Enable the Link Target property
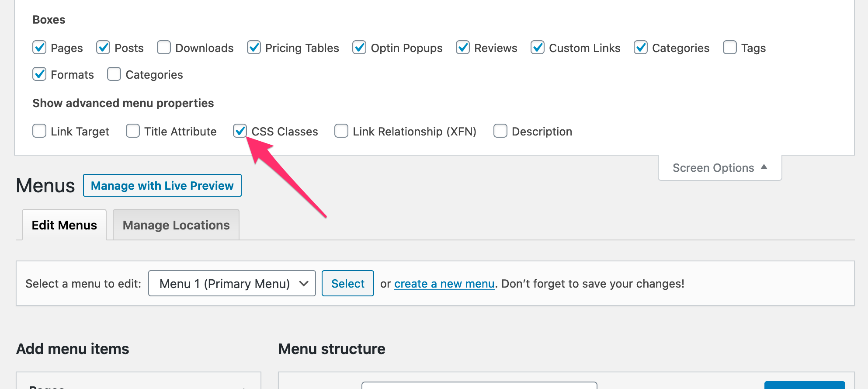This screenshot has height=389, width=868. [39, 131]
